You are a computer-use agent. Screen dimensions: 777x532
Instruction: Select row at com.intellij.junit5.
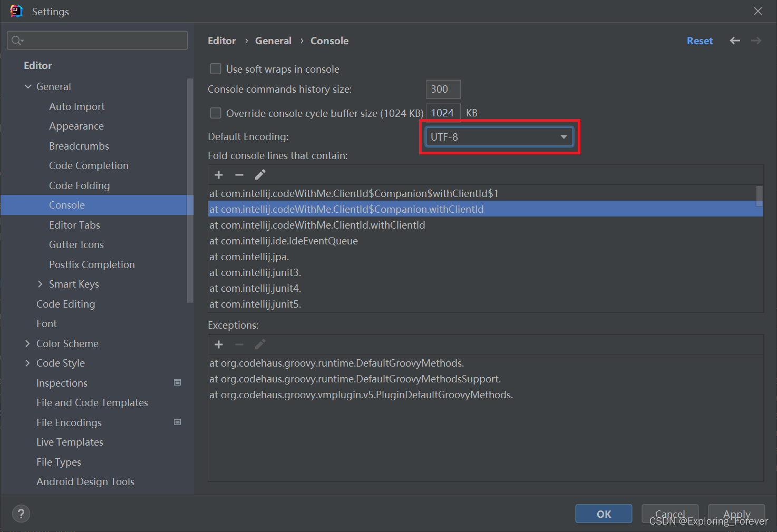[485, 304]
